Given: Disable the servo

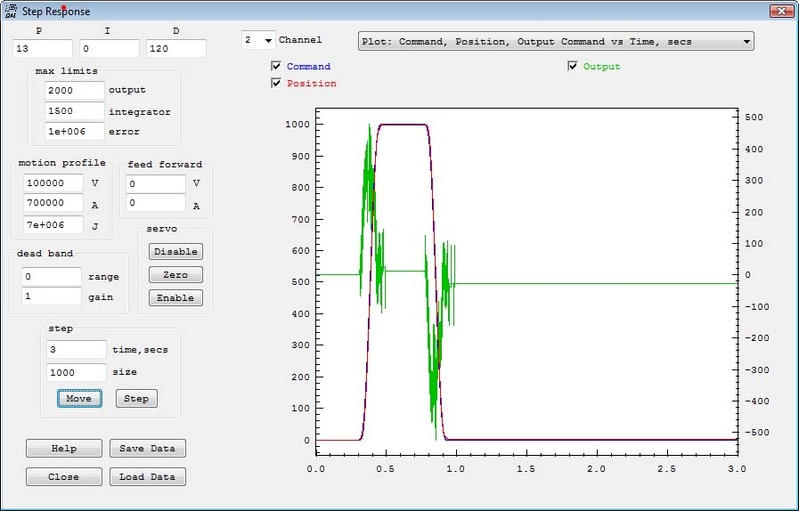Looking at the screenshot, I should 175,252.
